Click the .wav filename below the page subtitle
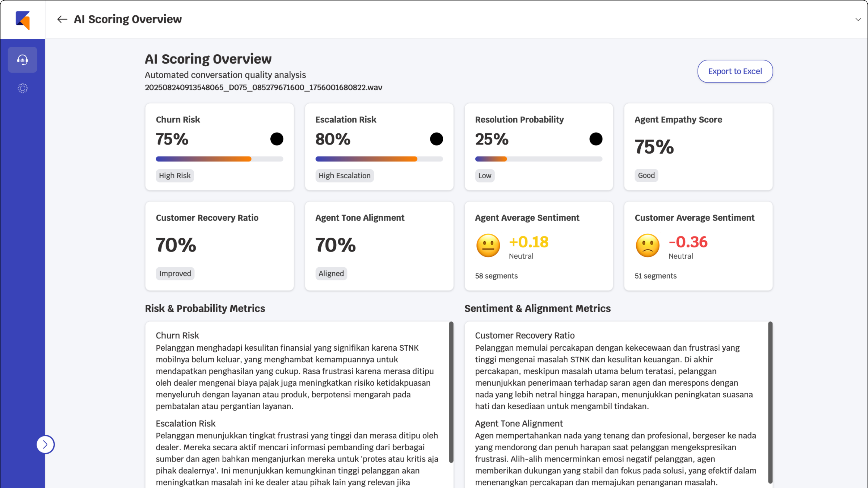 coord(264,87)
